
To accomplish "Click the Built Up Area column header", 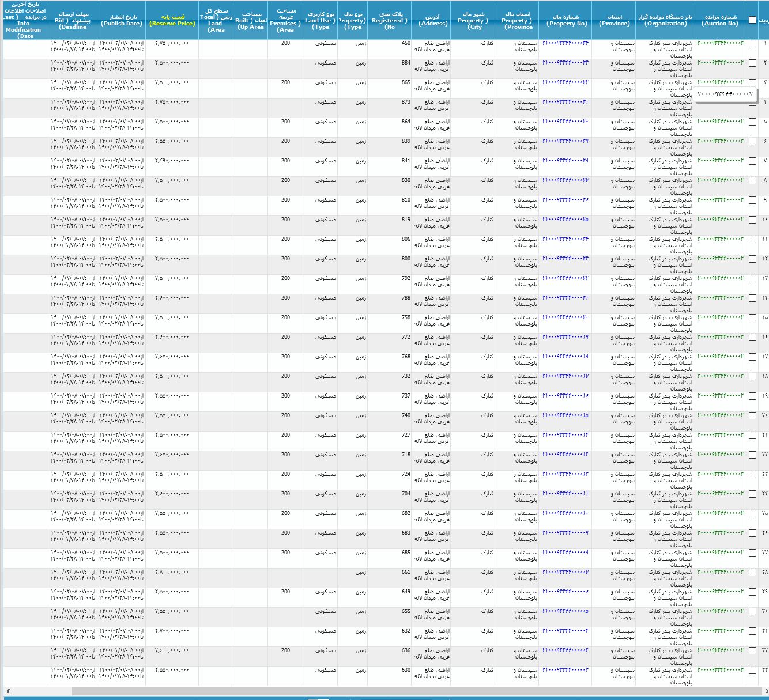I will click(251, 20).
